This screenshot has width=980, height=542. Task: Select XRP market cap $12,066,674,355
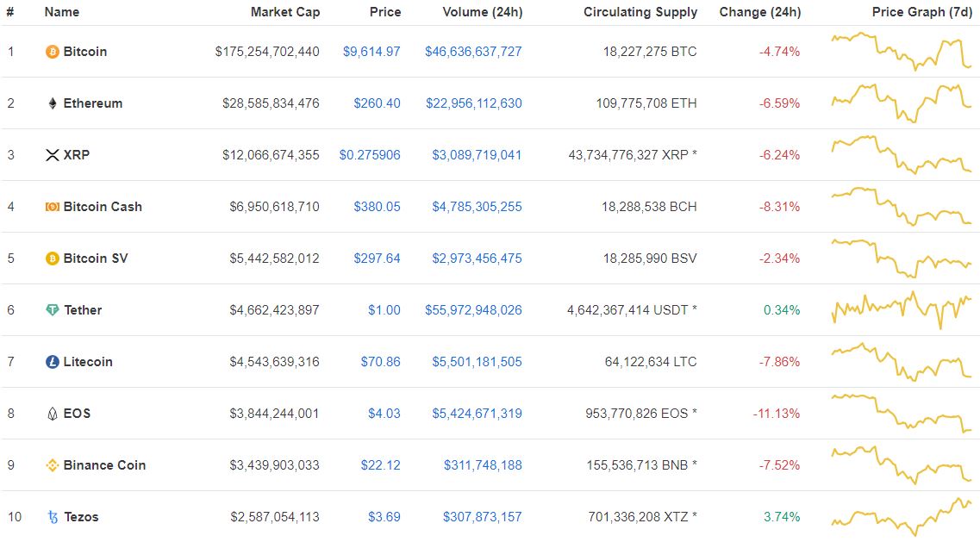(x=271, y=155)
